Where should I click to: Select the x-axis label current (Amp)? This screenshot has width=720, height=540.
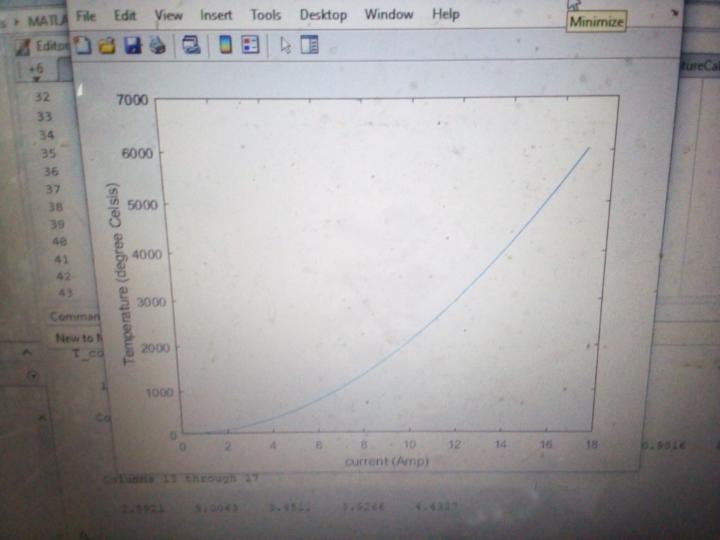387,461
